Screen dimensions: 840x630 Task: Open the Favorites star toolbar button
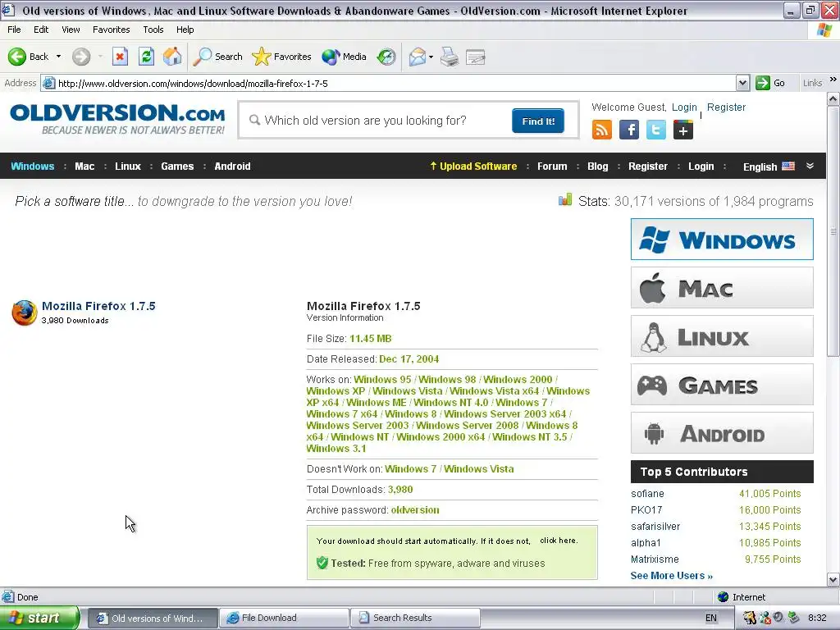(x=281, y=57)
